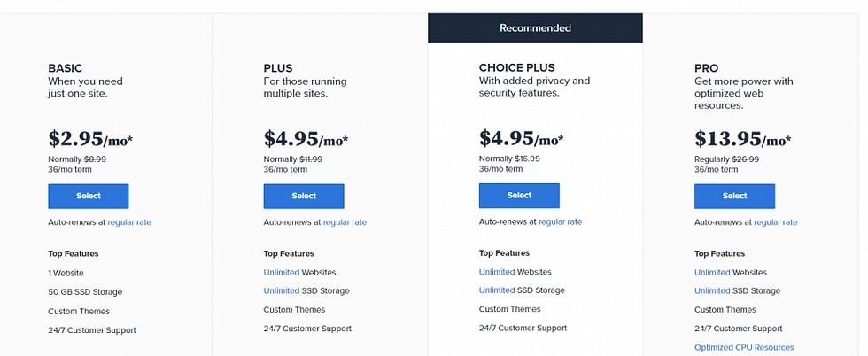Click Unlimited Websites link in CHOICE PLUS
Screen dimensions: 868x356
[x=497, y=272]
